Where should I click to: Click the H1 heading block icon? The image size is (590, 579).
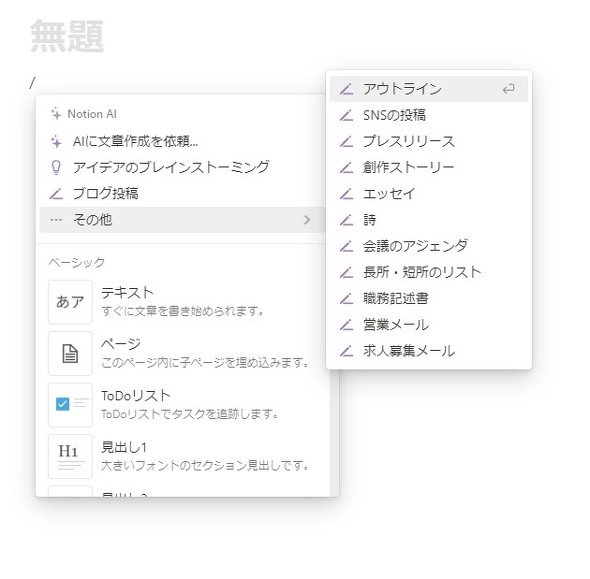tap(70, 456)
